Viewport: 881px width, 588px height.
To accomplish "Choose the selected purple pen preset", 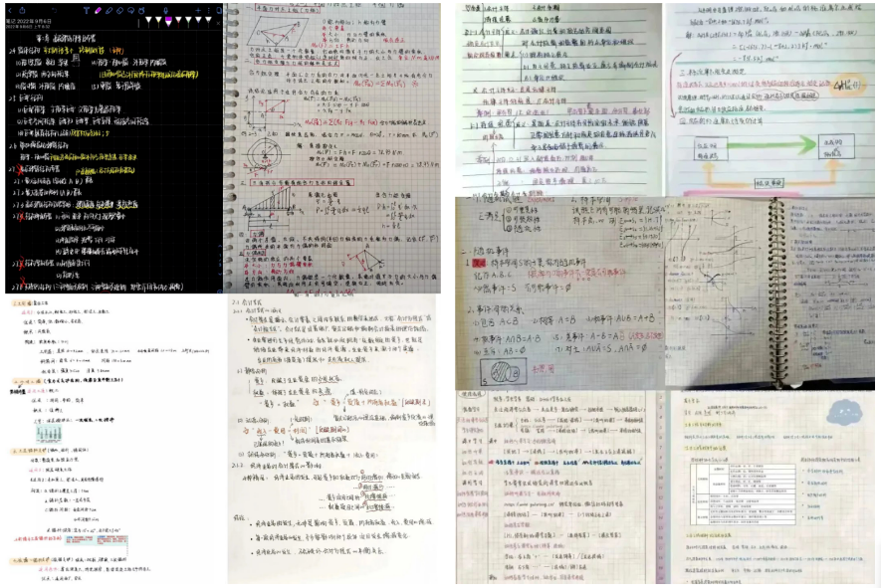I will coord(168,21).
